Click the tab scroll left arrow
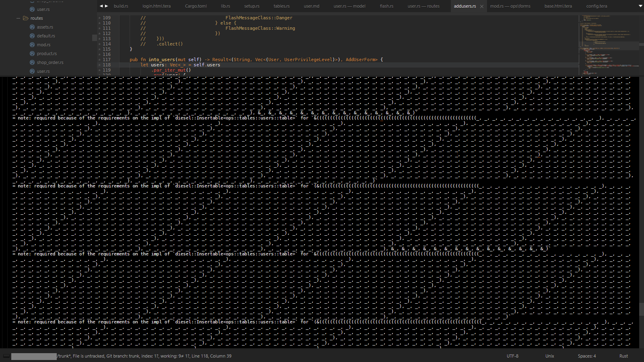This screenshot has width=644, height=362. (x=101, y=6)
